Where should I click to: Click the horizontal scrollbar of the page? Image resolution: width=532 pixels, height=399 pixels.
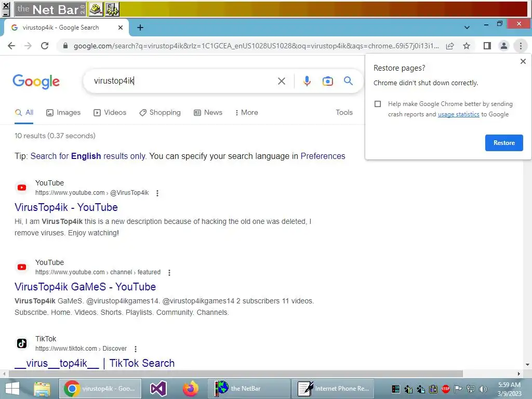click(236, 374)
